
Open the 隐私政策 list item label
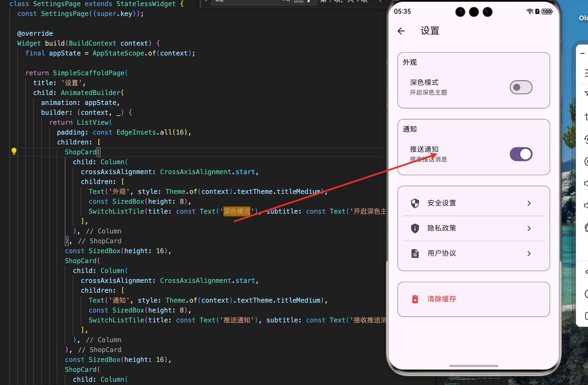[441, 228]
